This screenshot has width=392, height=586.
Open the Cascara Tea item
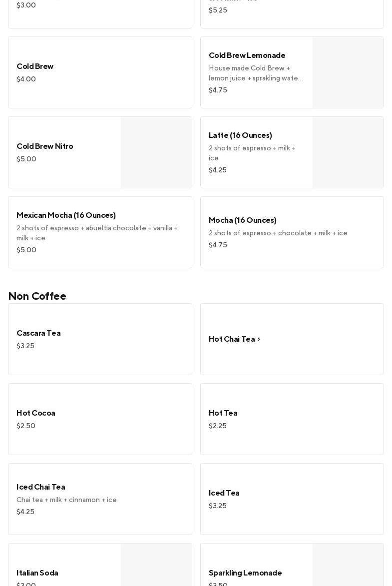[38, 333]
